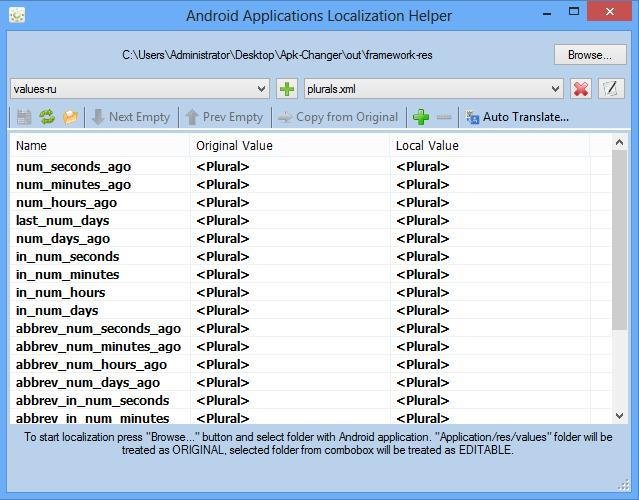Select the abbrev_in_num_seconds row

311,400
